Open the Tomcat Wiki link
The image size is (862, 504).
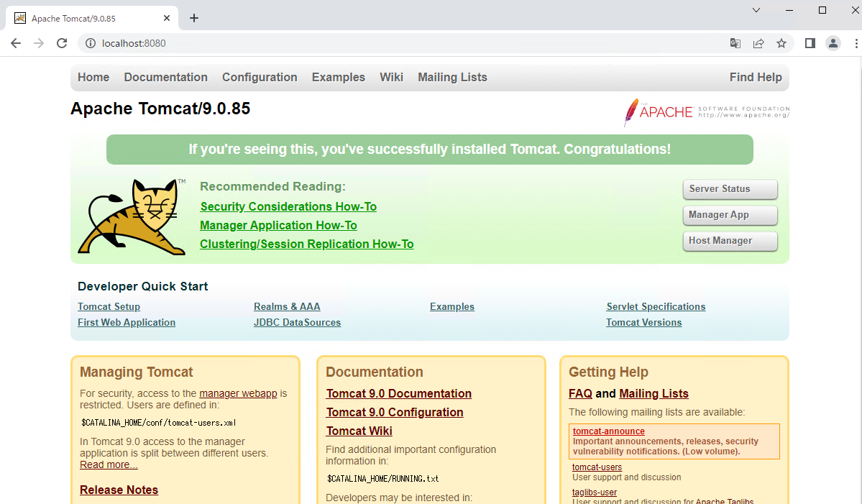(x=359, y=431)
